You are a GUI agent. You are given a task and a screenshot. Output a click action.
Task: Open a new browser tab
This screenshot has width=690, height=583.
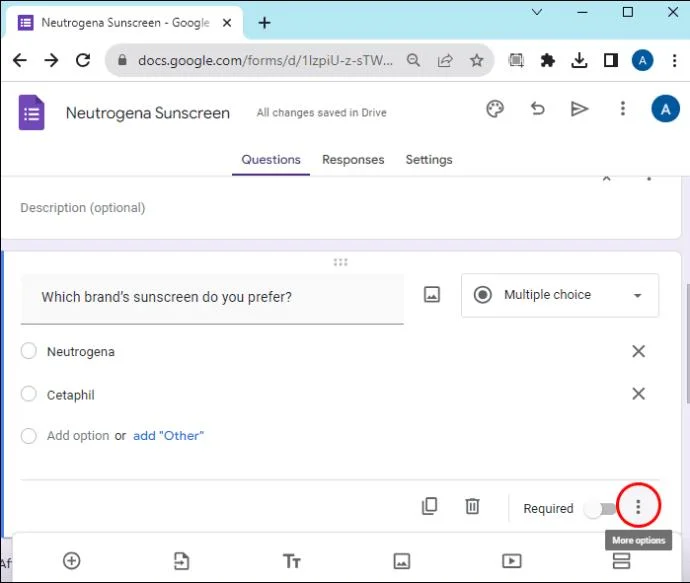[264, 22]
